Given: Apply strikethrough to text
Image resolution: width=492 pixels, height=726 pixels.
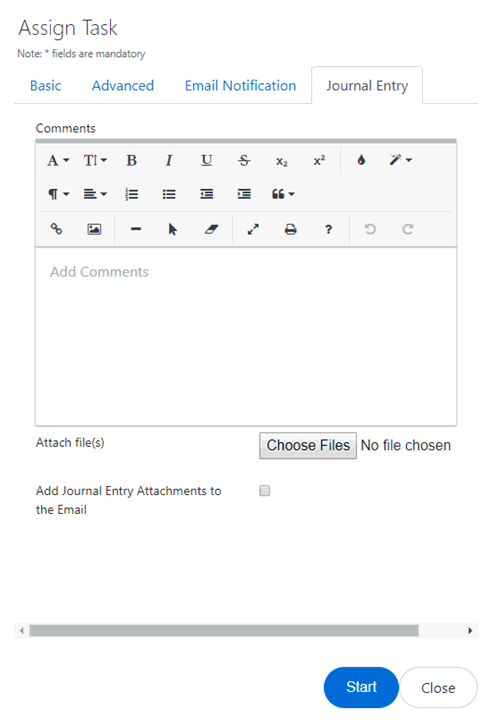Looking at the screenshot, I should [244, 161].
